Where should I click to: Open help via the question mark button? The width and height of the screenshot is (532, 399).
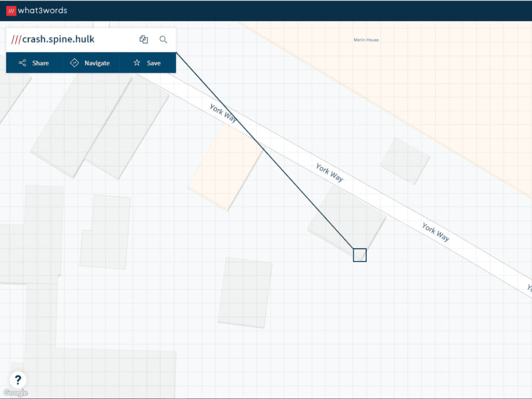[x=18, y=380]
